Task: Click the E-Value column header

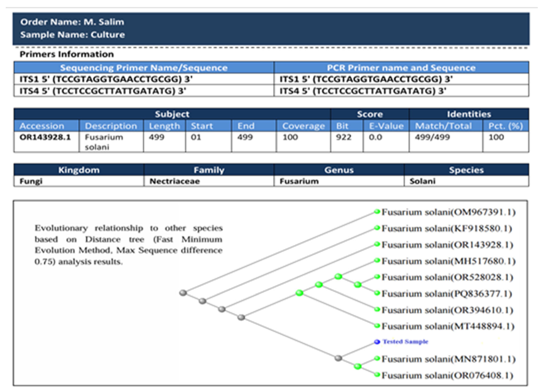Action: [x=386, y=126]
